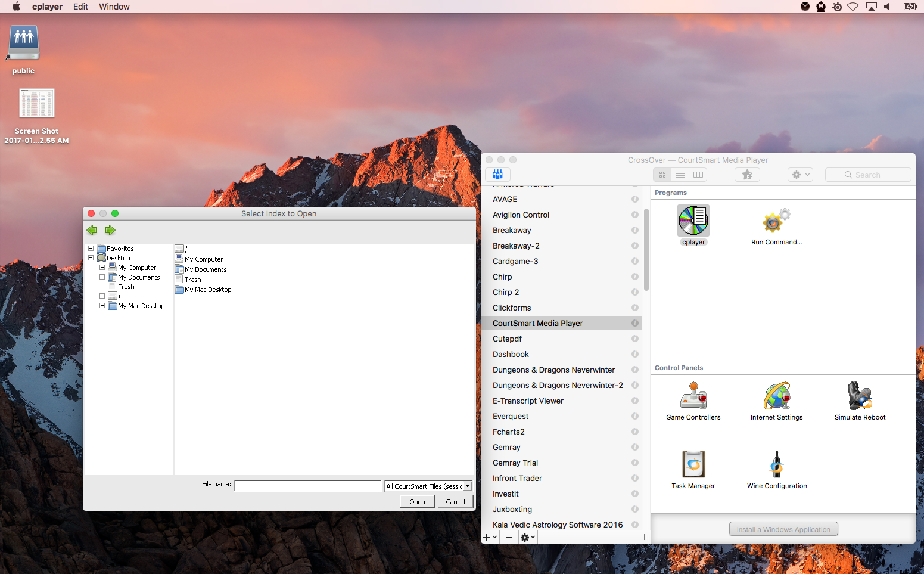
Task: Click the green back arrow in dialog
Action: 92,230
